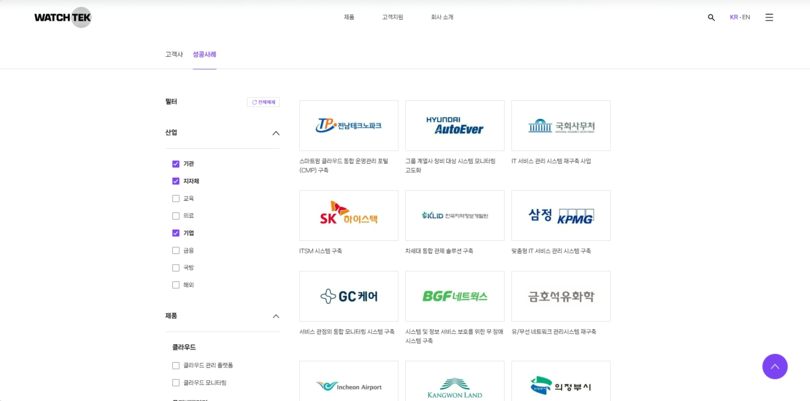Toggle the 기관 industry checkbox
This screenshot has width=810, height=401.
click(176, 164)
